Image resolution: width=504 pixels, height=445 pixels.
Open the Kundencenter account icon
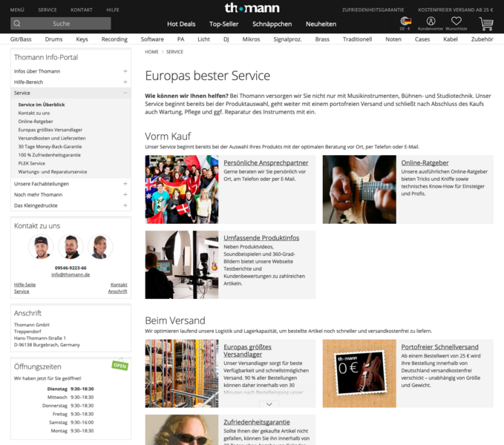[431, 22]
